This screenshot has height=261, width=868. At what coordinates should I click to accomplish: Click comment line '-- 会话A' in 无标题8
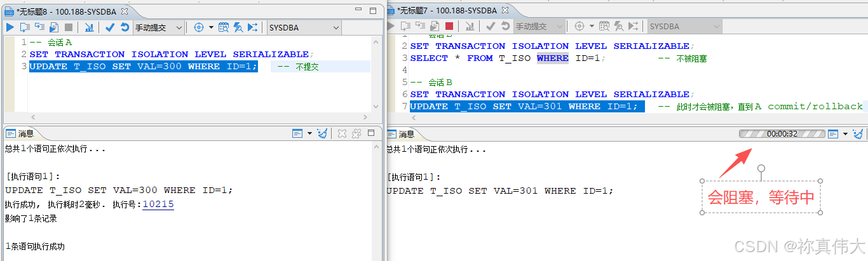(x=51, y=43)
